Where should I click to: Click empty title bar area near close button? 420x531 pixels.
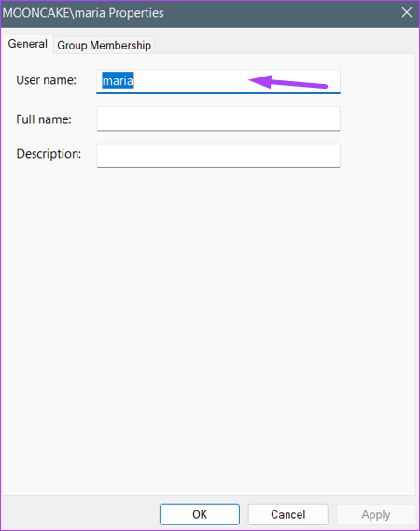pos(281,13)
